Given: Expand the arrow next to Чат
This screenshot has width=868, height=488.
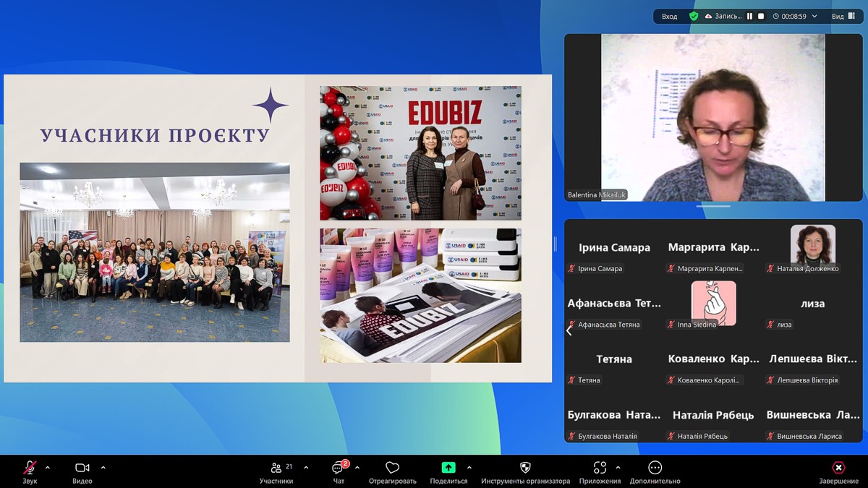Looking at the screenshot, I should point(357,468).
